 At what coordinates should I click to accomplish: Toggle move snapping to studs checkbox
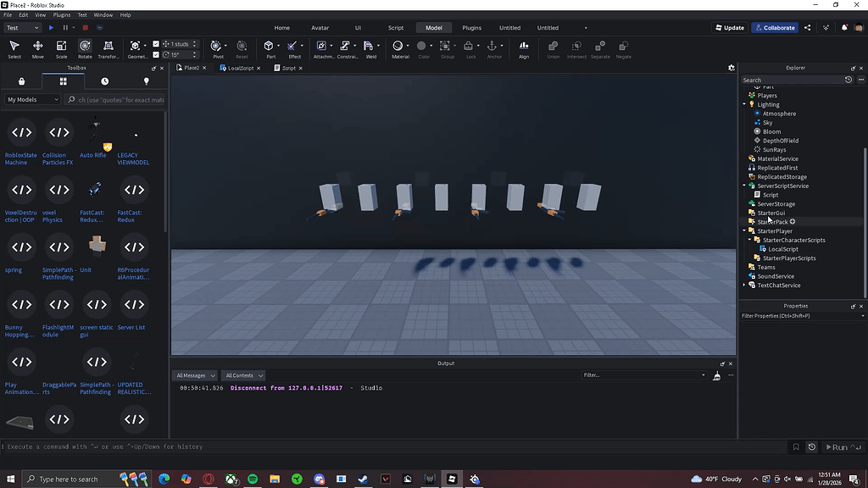(156, 42)
